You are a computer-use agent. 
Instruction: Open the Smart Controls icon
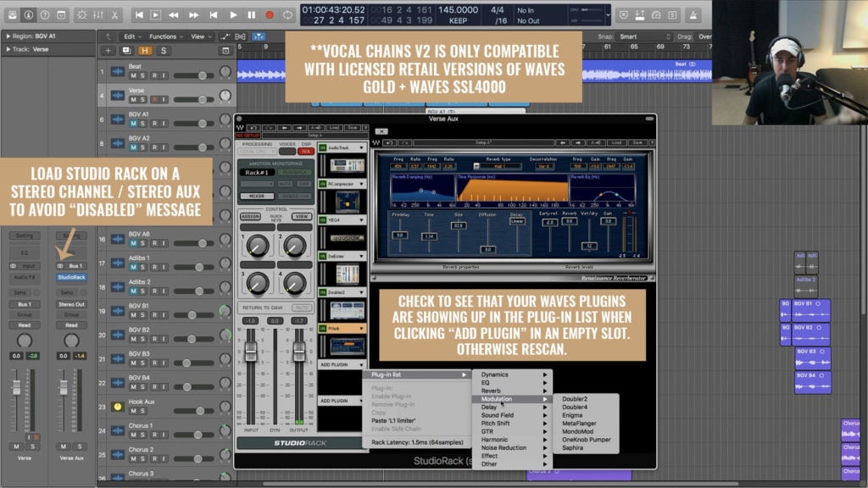[x=82, y=15]
